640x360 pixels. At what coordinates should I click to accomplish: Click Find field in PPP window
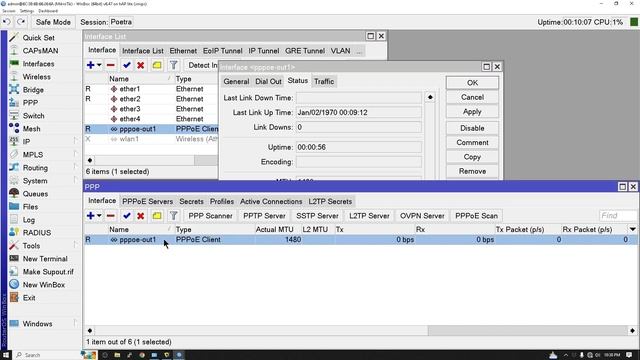coord(617,216)
